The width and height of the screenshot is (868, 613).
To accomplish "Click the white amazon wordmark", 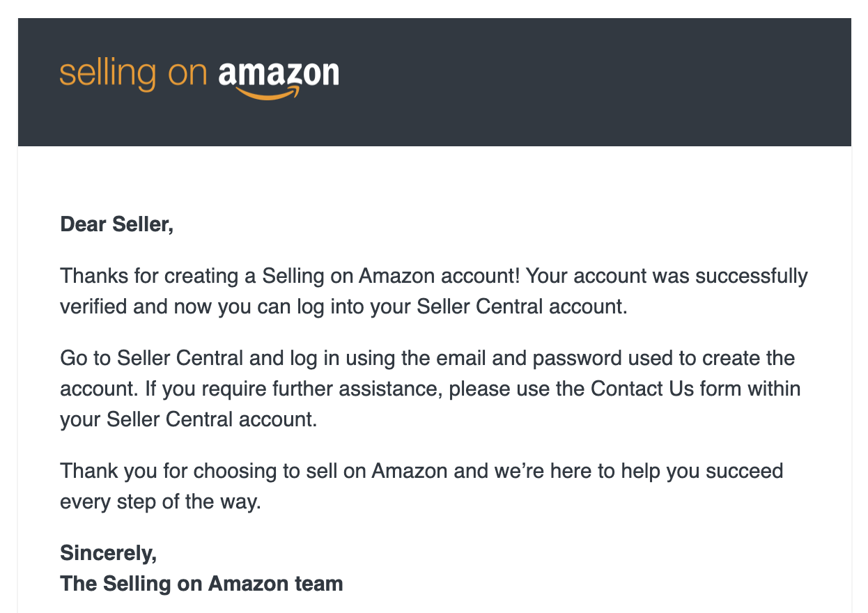I will tap(279, 74).
